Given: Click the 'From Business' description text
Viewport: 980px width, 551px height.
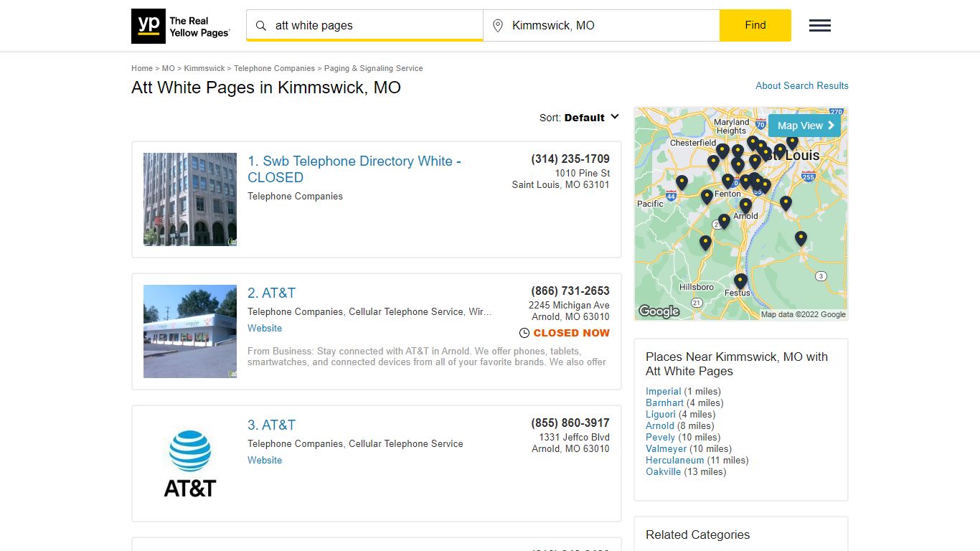Looking at the screenshot, I should coord(427,357).
